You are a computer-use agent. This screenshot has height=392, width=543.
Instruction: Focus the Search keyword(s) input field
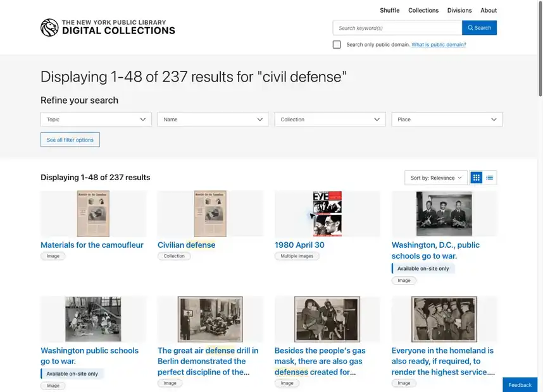click(x=397, y=28)
